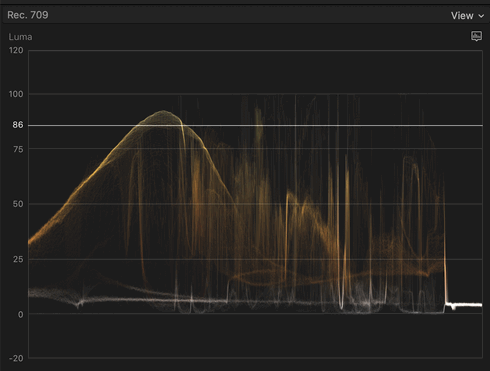Click the 50 scale label
The width and height of the screenshot is (490, 371).
click(x=18, y=204)
